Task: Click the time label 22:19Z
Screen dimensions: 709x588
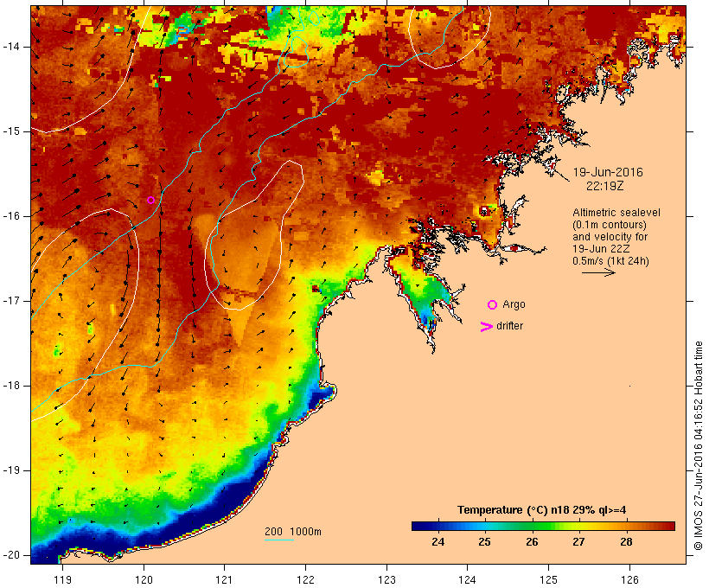Action: click(605, 186)
